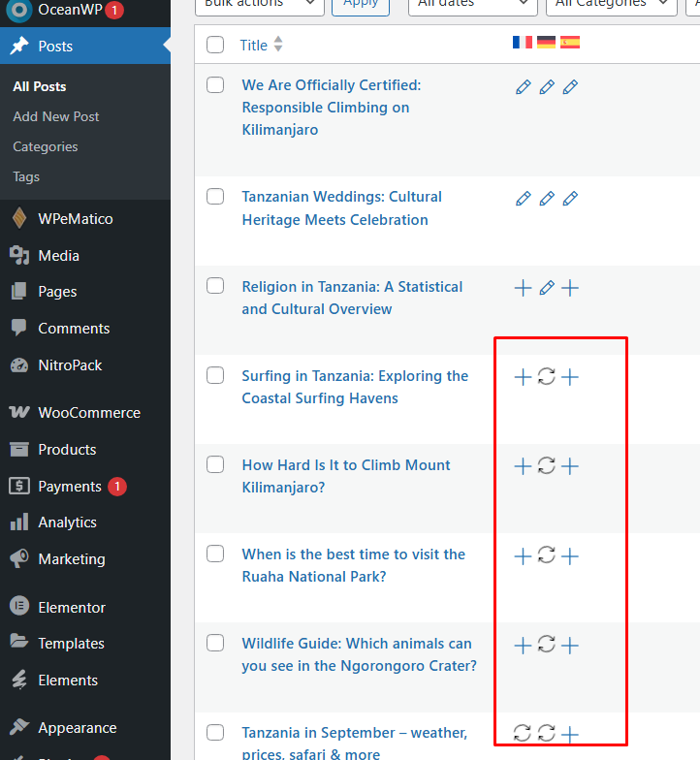Click the French flag column header
Screen dimensions: 700x760
coord(523,43)
